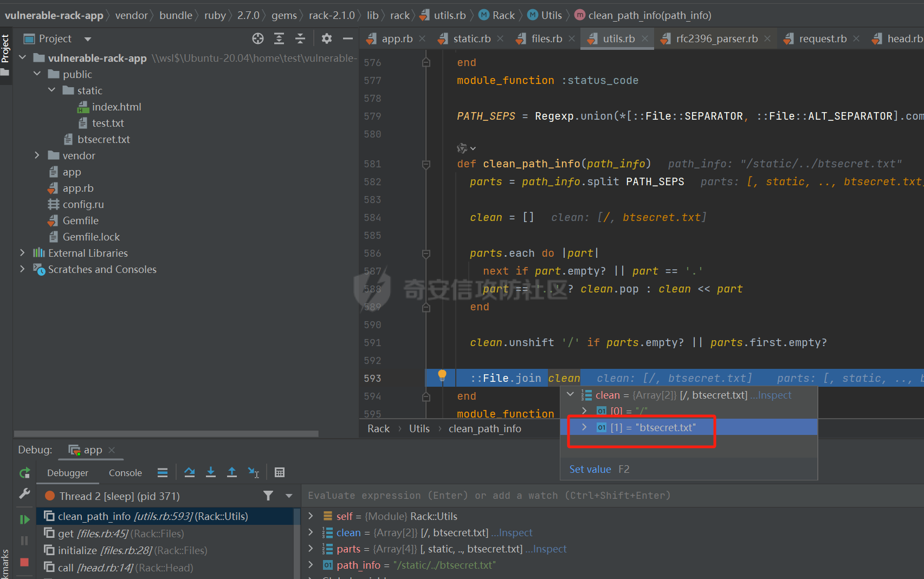The width and height of the screenshot is (924, 579).
Task: Click the Step Into icon
Action: 211,472
